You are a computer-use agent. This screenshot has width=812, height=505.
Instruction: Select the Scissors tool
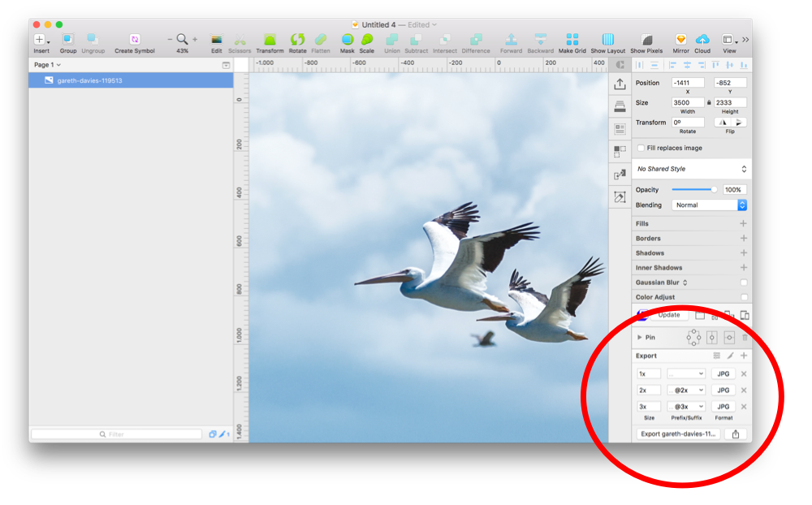pyautogui.click(x=240, y=39)
